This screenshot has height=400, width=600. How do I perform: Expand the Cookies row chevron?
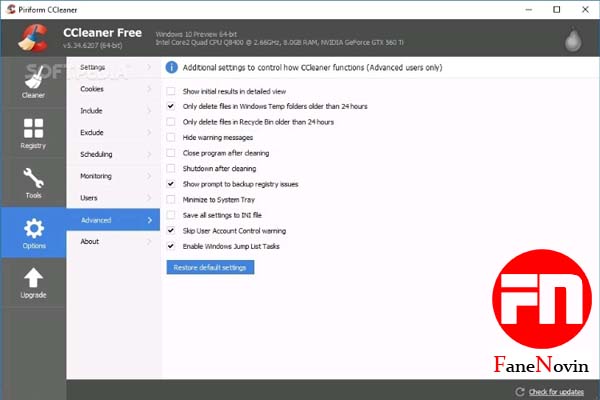[149, 89]
